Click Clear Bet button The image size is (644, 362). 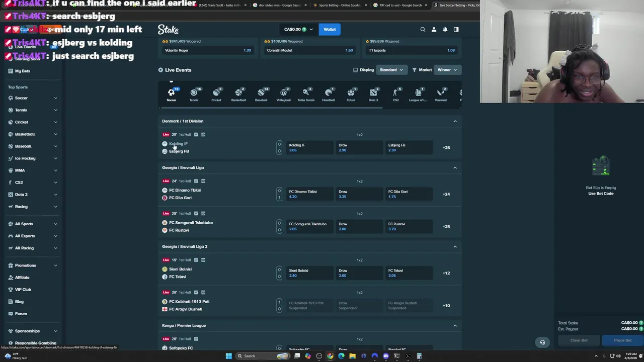tap(579, 340)
